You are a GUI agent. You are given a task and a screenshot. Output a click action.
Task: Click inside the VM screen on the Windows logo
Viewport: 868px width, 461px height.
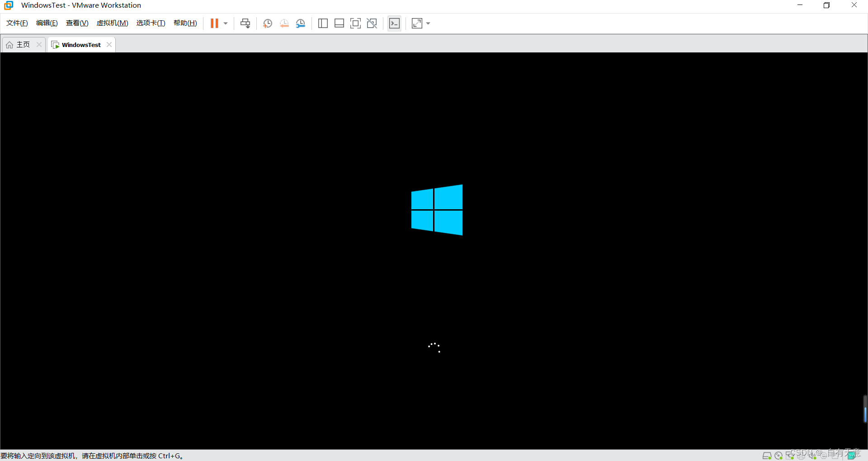[x=437, y=210]
